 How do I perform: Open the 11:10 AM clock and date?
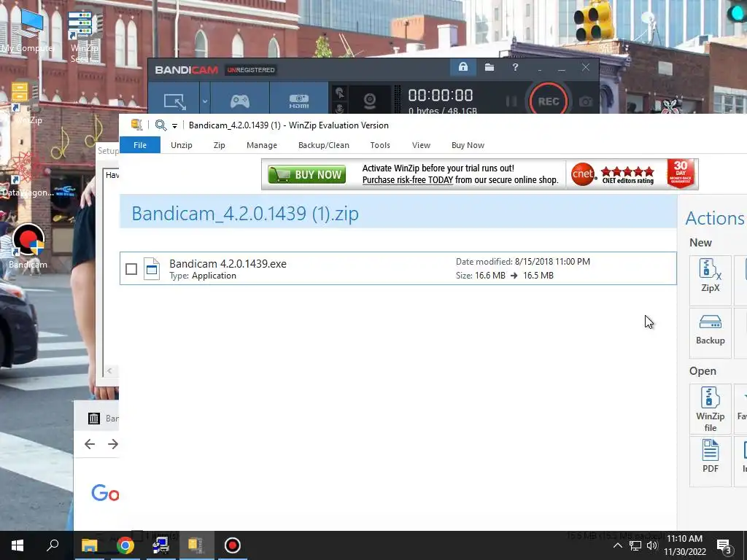point(684,545)
